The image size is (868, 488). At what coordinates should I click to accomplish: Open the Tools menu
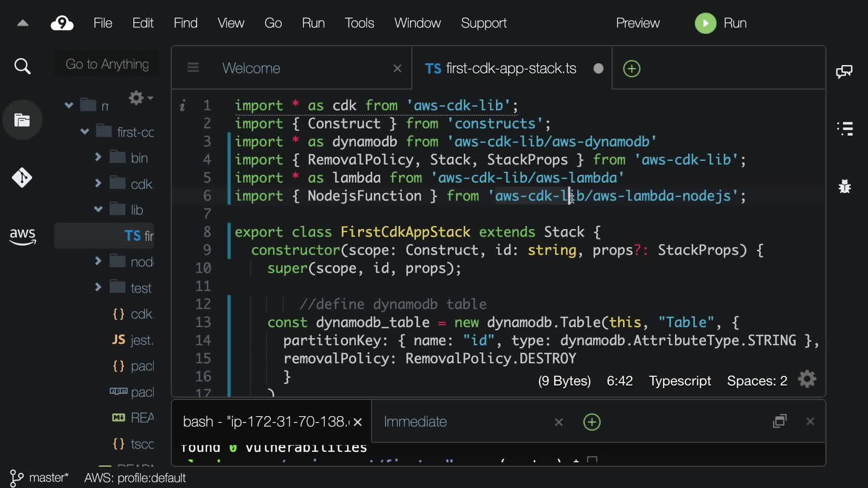(359, 23)
